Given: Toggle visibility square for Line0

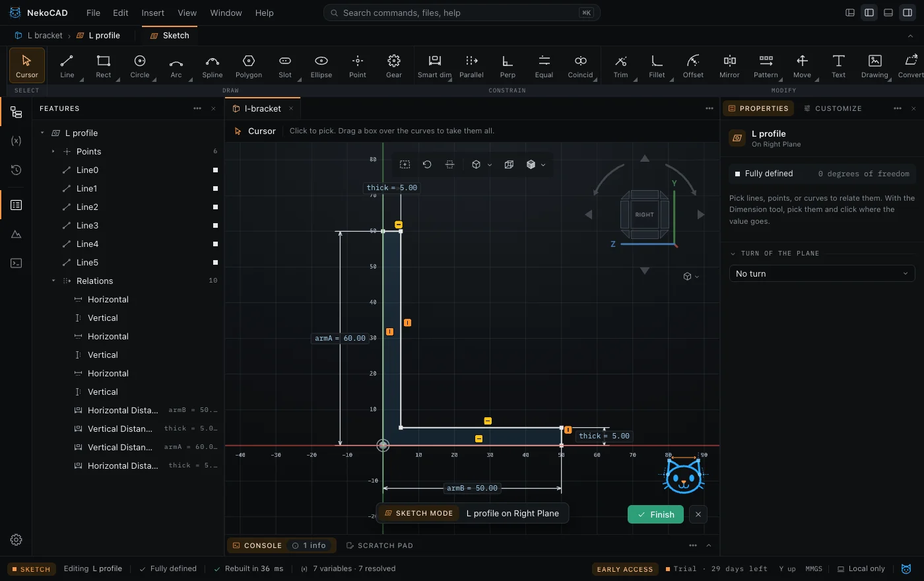Looking at the screenshot, I should pyautogui.click(x=215, y=170).
